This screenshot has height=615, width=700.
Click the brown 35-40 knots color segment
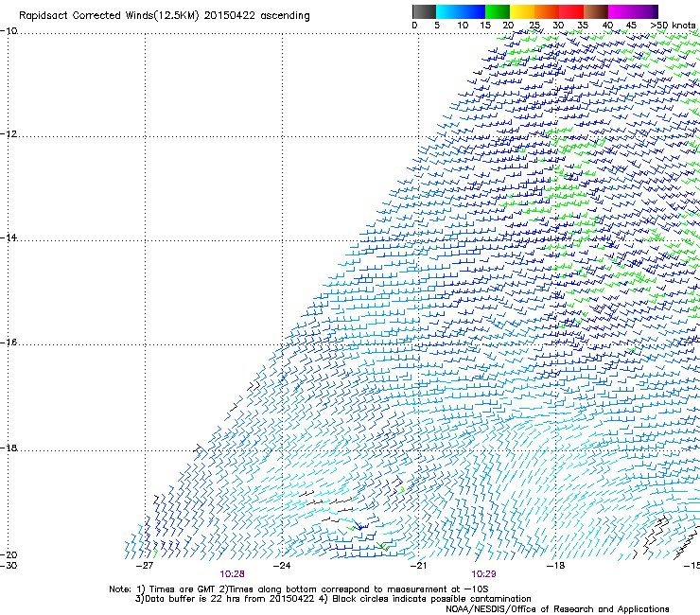pyautogui.click(x=596, y=11)
